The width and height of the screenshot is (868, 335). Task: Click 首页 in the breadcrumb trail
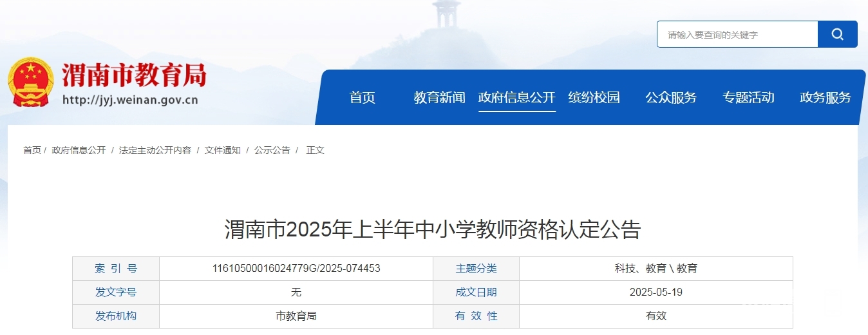[x=32, y=150]
